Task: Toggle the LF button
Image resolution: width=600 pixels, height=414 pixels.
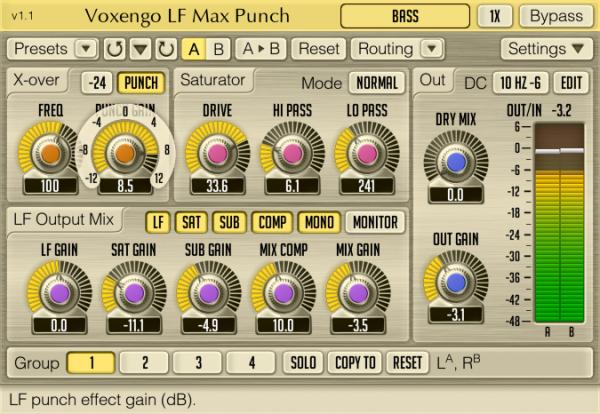Action: [x=158, y=222]
